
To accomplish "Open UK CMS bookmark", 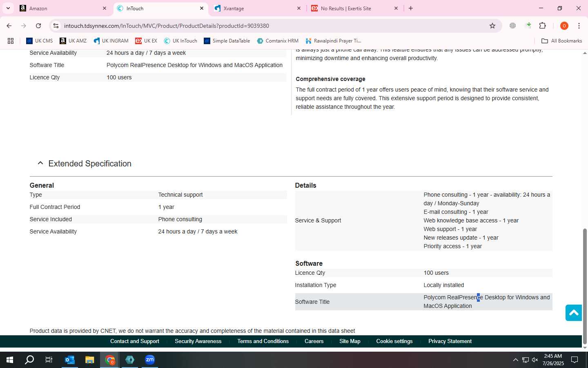I will [x=40, y=41].
